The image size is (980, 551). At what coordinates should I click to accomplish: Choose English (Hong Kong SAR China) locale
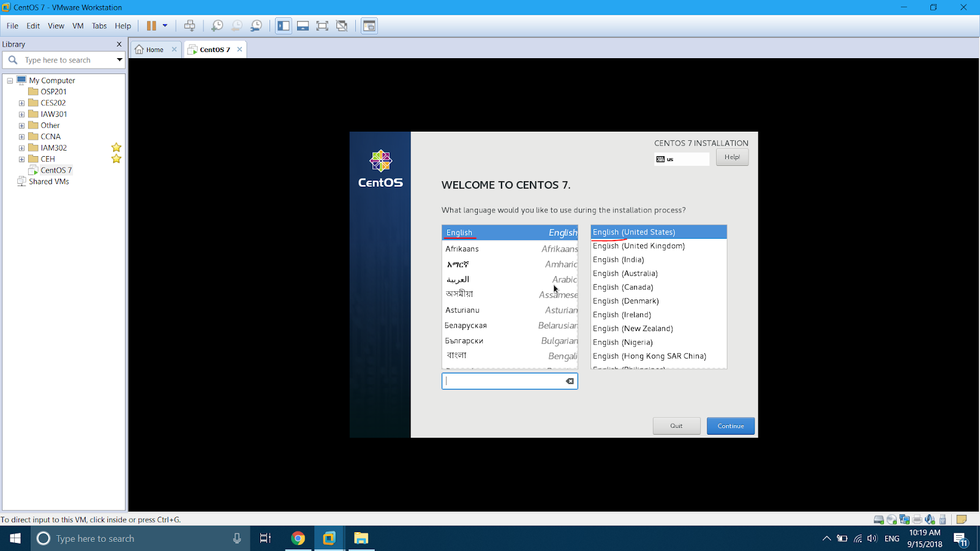pyautogui.click(x=658, y=356)
